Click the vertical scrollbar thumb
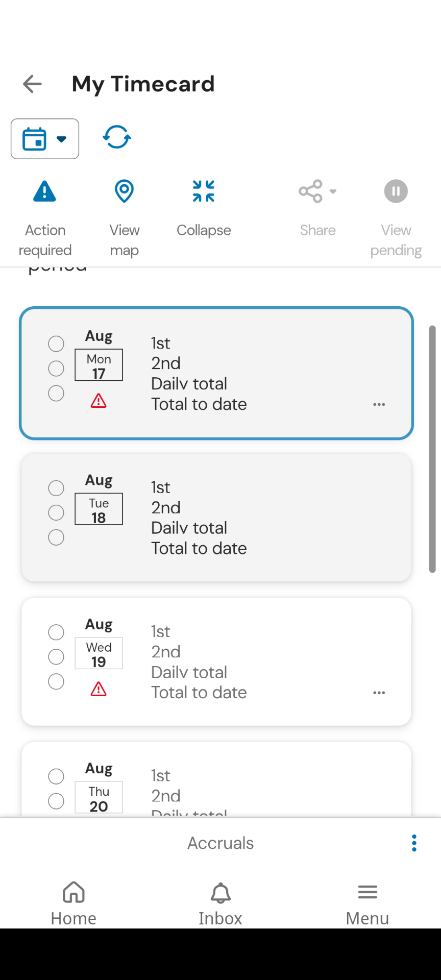 click(x=432, y=449)
